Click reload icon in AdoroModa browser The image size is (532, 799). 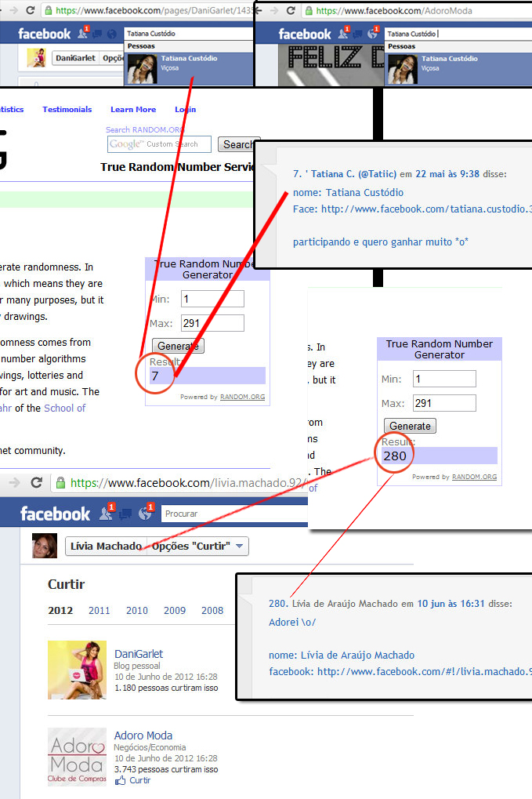[291, 10]
